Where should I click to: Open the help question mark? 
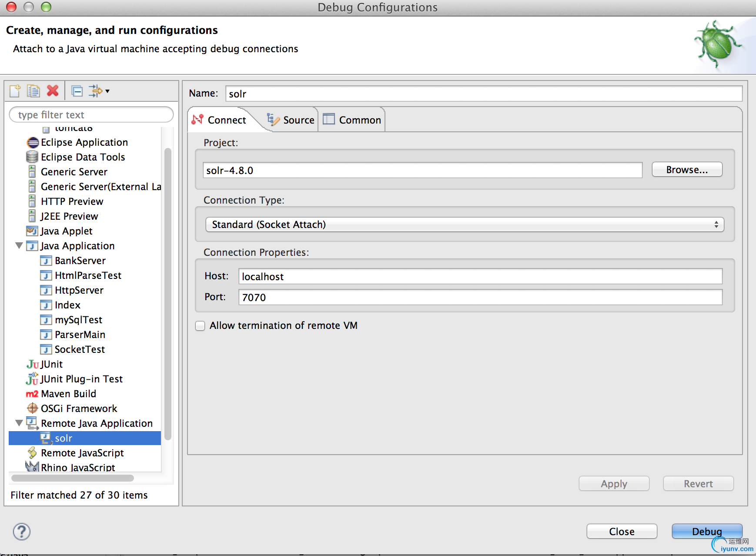coord(21,532)
